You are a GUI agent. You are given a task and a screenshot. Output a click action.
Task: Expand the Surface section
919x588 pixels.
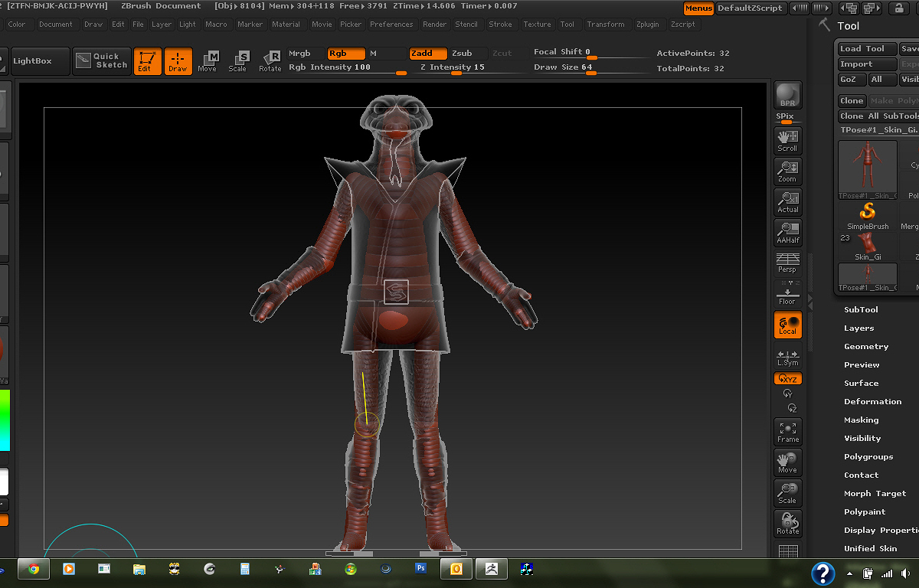click(862, 384)
